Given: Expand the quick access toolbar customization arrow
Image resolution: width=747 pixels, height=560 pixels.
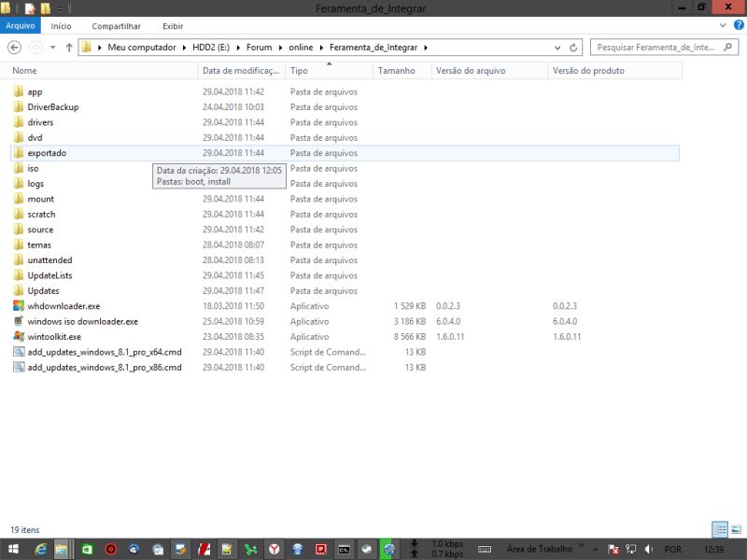Looking at the screenshot, I should [60, 7].
